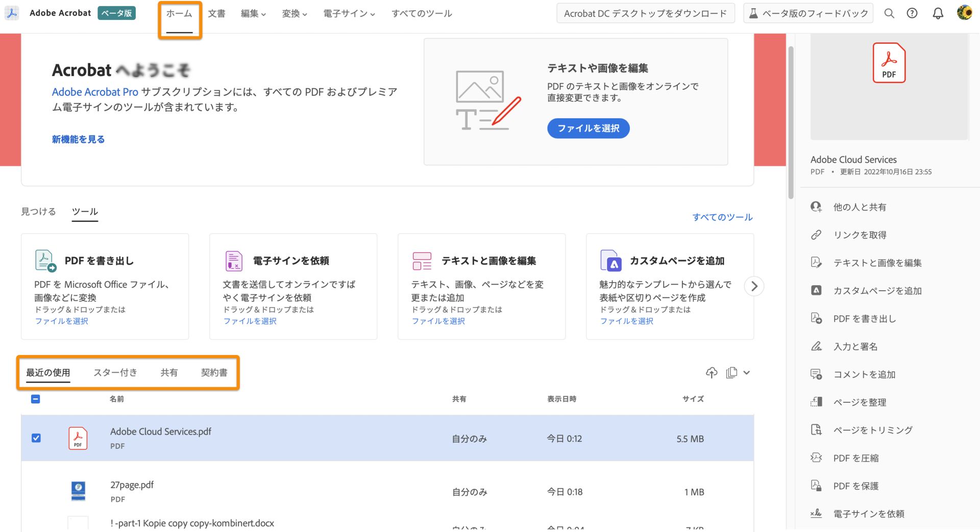Click the 27page.pdf thumbnail
Viewport: 980px width, 532px height.
[x=78, y=492]
